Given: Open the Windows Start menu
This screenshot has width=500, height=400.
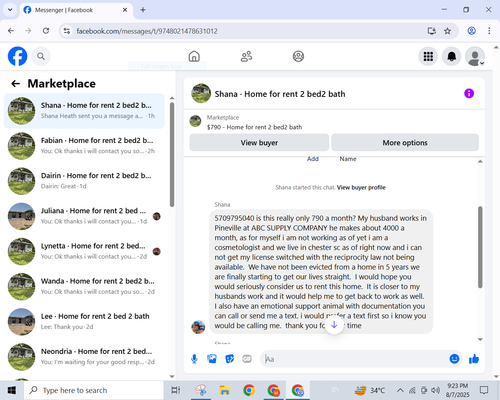Looking at the screenshot, I should click(x=12, y=390).
